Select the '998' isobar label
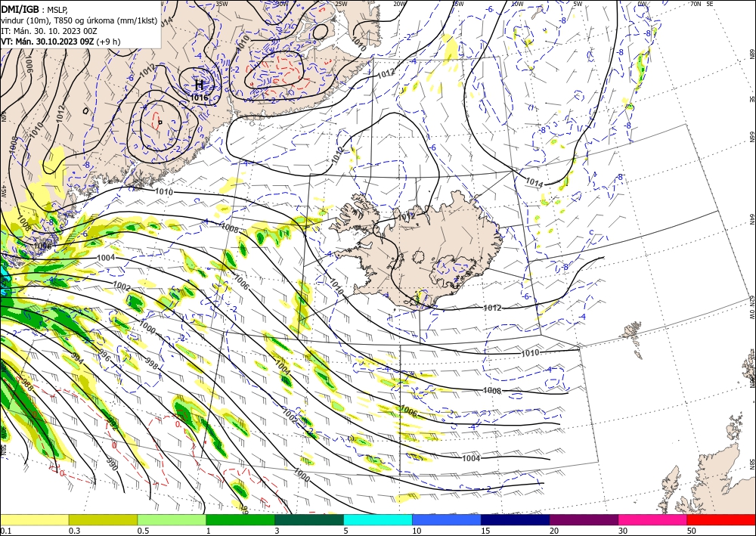The width and height of the screenshot is (756, 536). click(151, 365)
